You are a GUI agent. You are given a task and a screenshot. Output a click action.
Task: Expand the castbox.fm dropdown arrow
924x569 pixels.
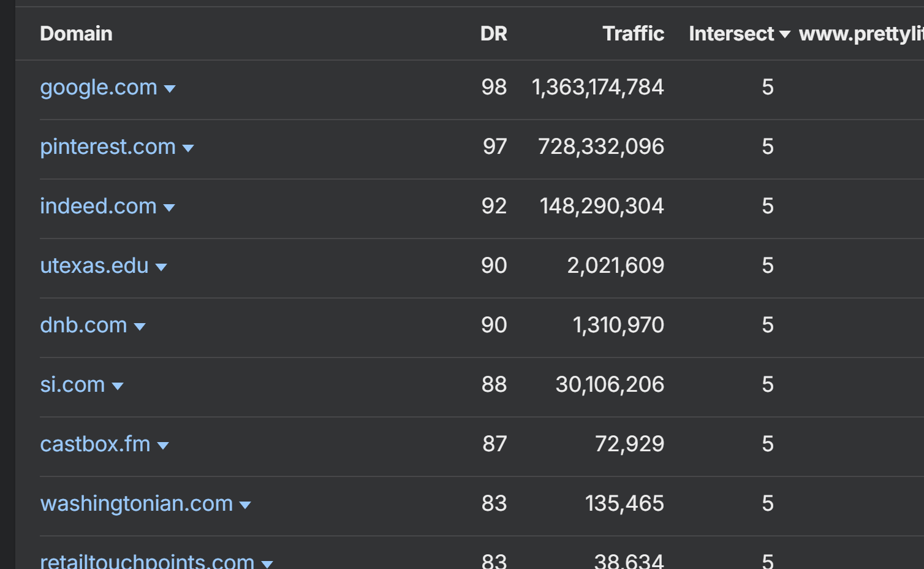pos(164,446)
